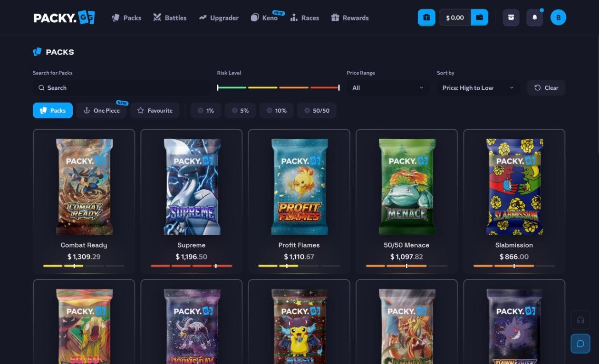Click the Risk Level orange segment
This screenshot has height=364, width=599.
(x=294, y=87)
